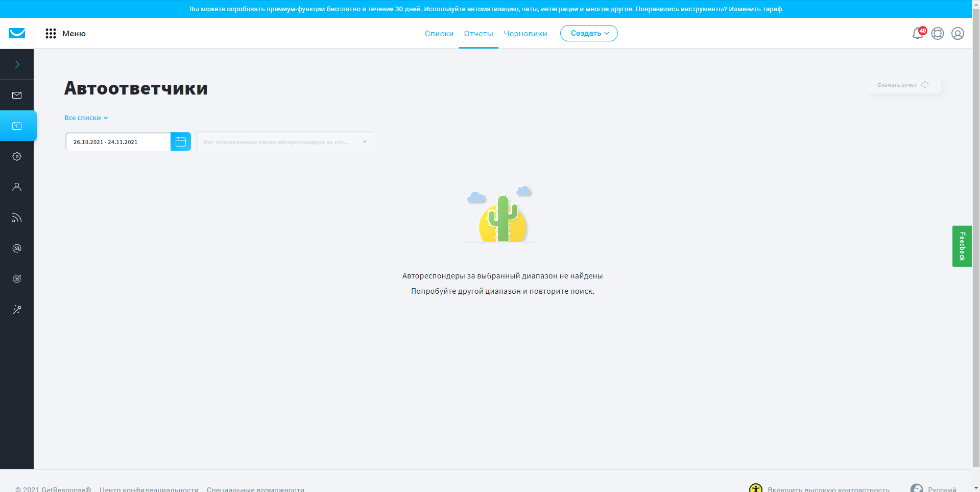Viewport: 980px width, 492px height.
Task: Click the date range field 26.10.2021 - 24.11.2021
Action: (118, 142)
